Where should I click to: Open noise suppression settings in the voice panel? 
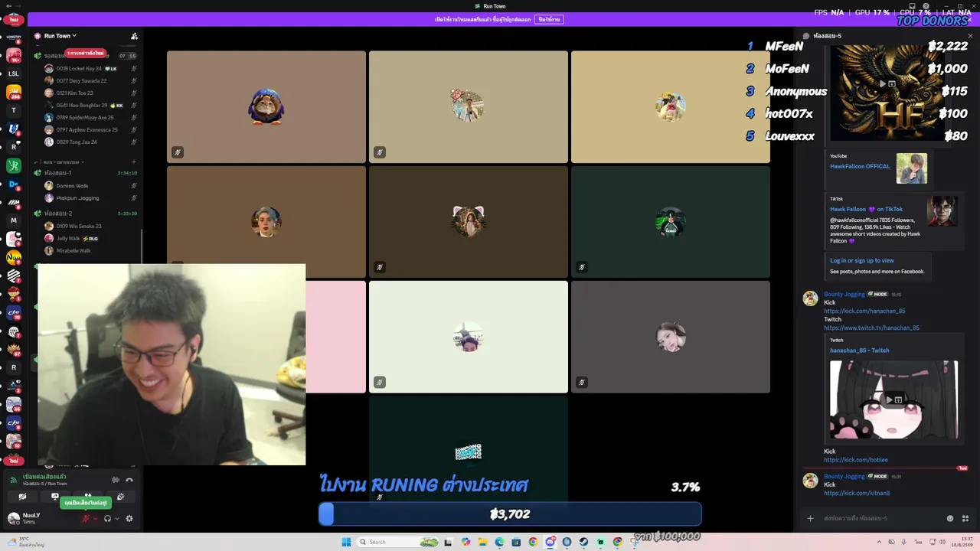(116, 480)
